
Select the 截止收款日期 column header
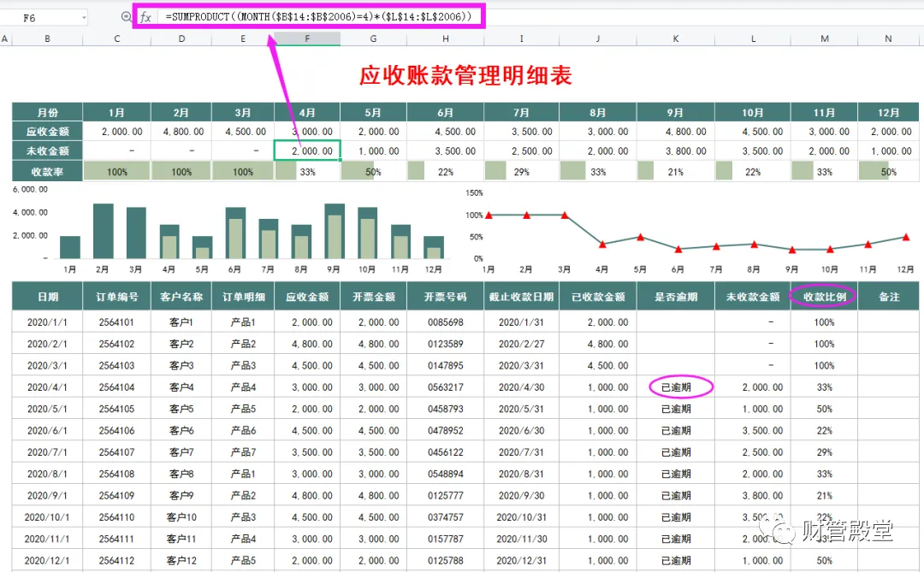point(522,297)
